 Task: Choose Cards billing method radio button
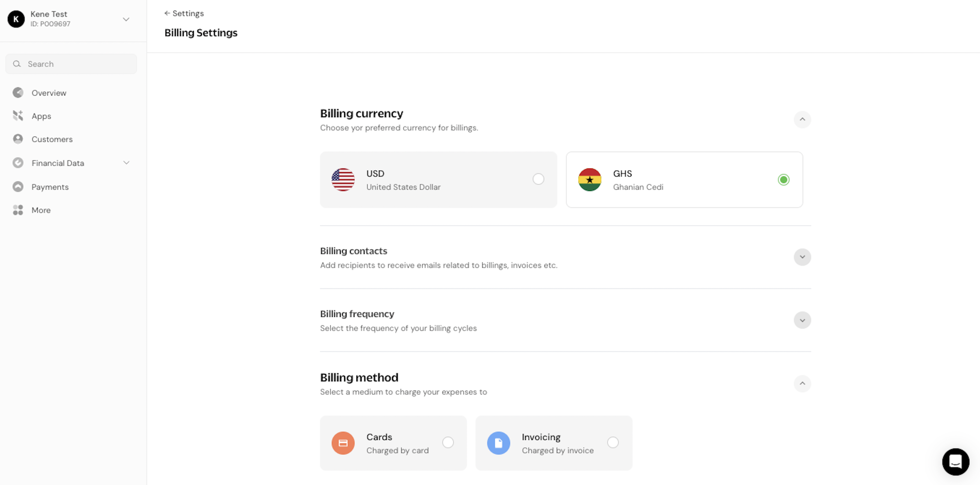pyautogui.click(x=448, y=442)
